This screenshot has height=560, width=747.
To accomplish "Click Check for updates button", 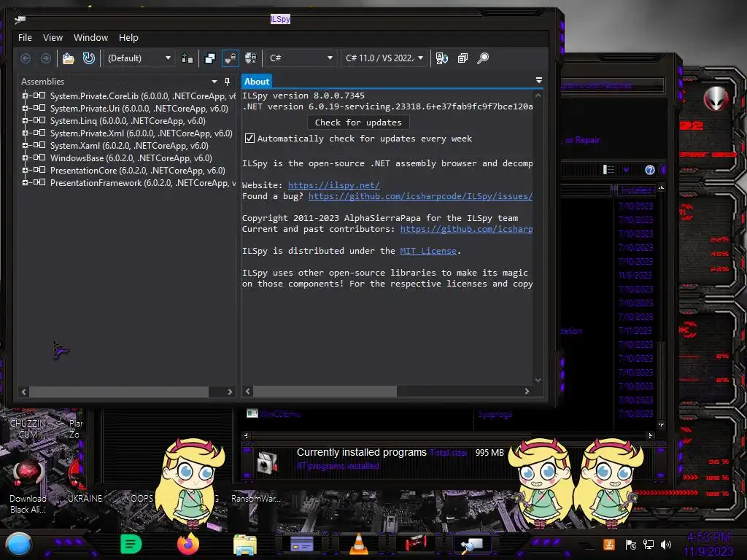I will pos(358,122).
